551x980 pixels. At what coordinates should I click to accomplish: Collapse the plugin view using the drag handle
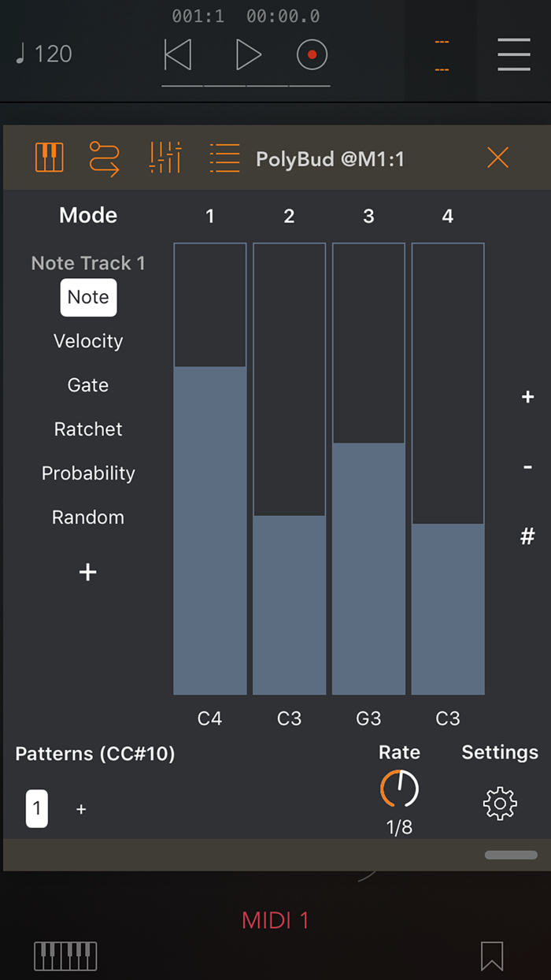tap(510, 855)
